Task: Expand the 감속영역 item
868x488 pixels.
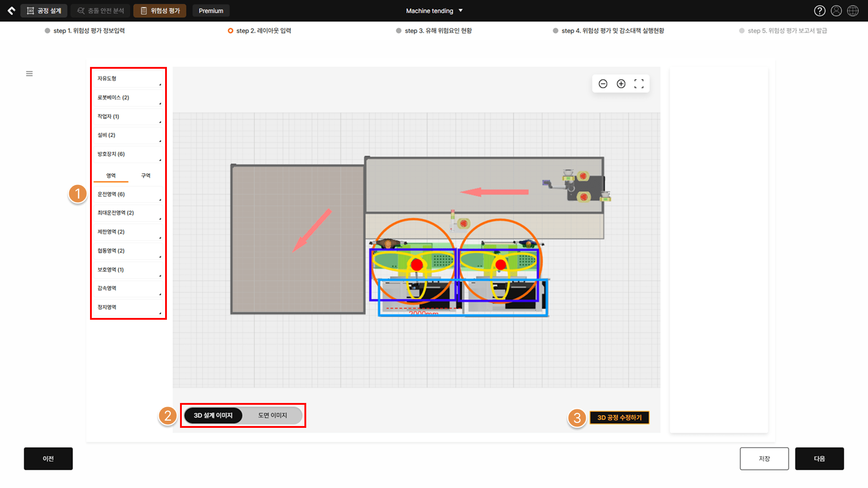Action: click(x=128, y=289)
